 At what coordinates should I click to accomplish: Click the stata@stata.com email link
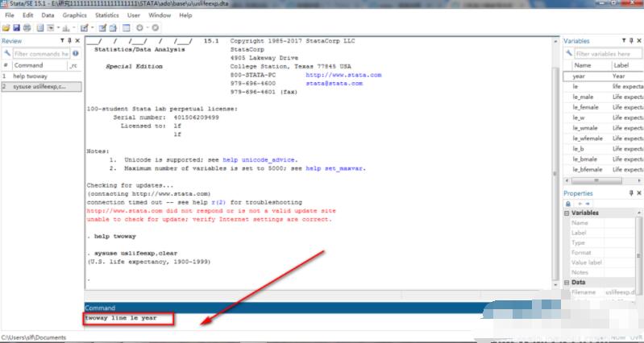coord(334,83)
